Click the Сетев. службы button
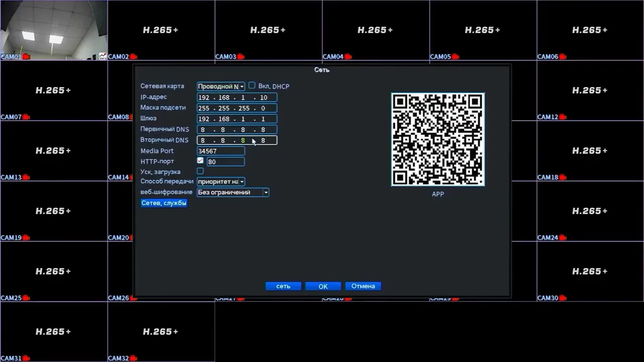Image resolution: width=644 pixels, height=362 pixels. [164, 203]
